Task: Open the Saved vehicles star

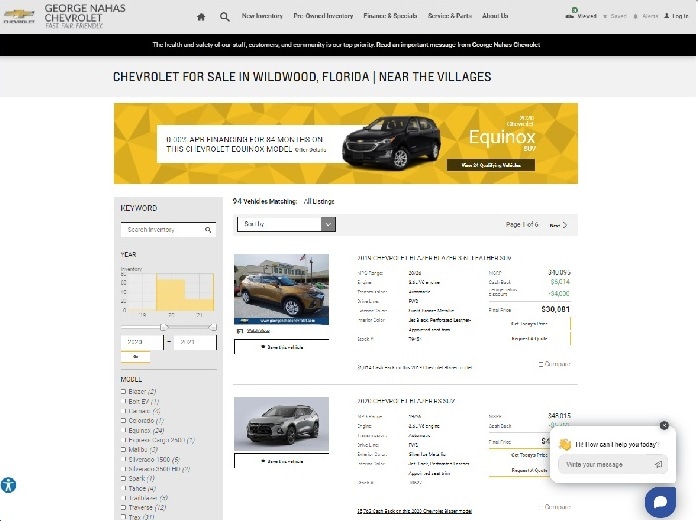Action: point(605,16)
